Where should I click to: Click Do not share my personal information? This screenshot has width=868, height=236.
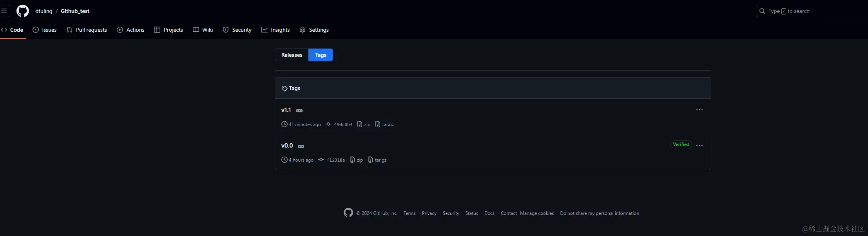tap(600, 213)
